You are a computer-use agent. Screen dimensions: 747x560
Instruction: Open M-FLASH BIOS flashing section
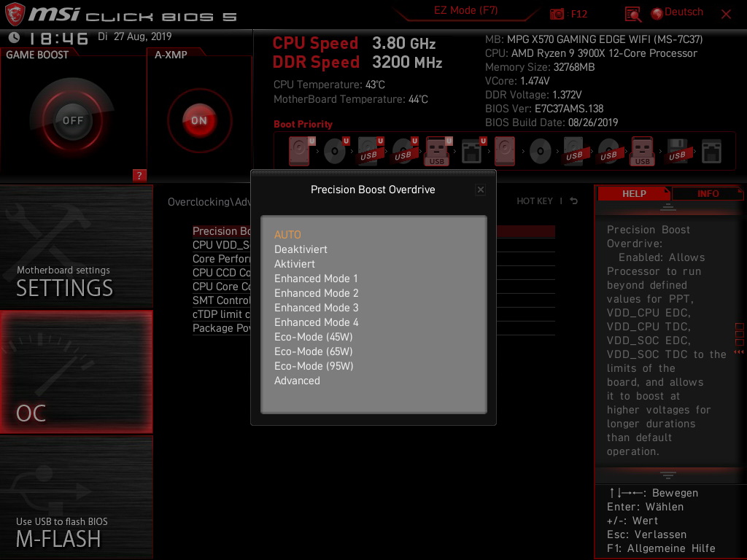[76, 497]
